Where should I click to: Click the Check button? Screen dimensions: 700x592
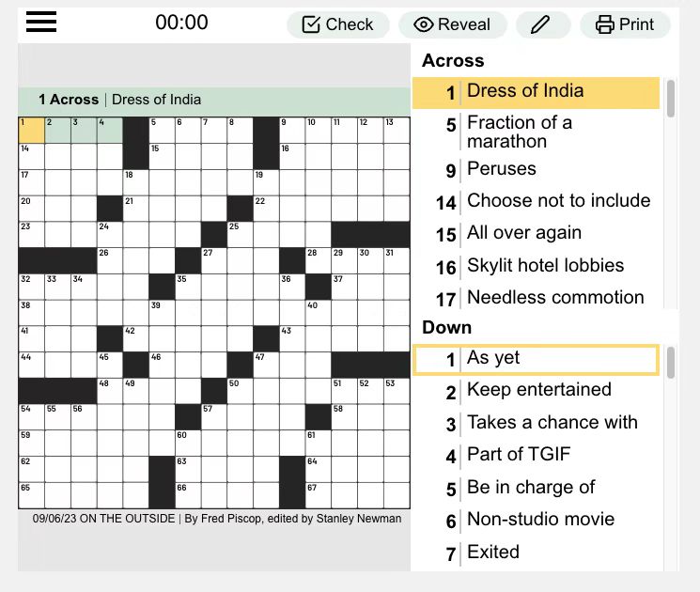tap(338, 24)
